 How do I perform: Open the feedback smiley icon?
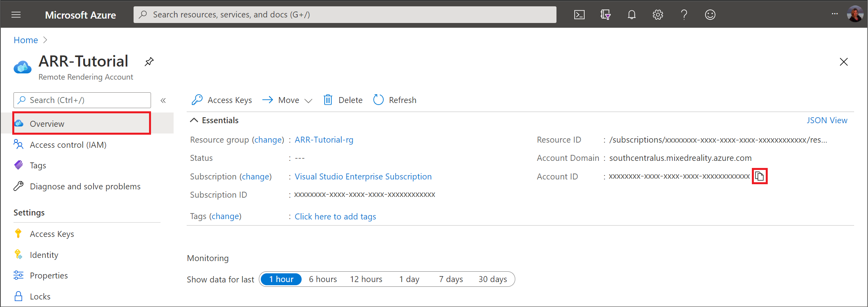(710, 15)
